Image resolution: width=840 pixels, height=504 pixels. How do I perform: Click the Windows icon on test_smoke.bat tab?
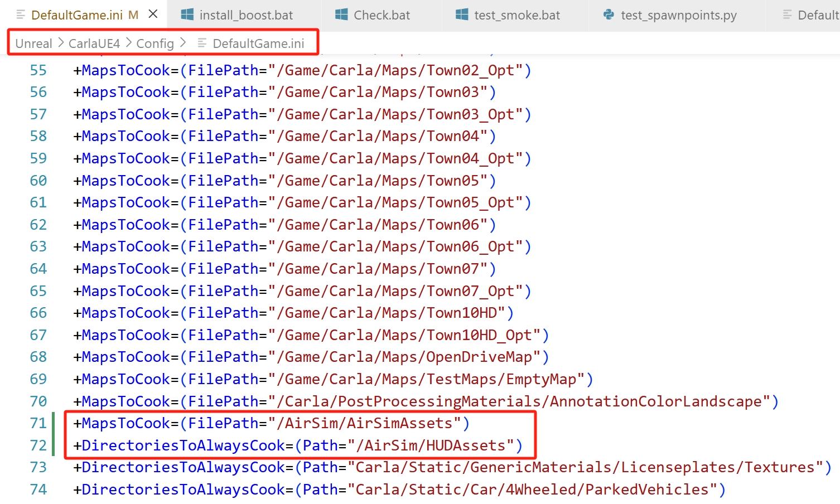coord(462,14)
